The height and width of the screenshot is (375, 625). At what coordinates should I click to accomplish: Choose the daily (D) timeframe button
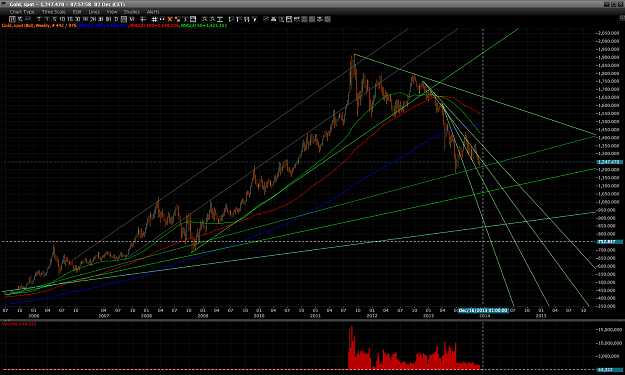pos(116,19)
